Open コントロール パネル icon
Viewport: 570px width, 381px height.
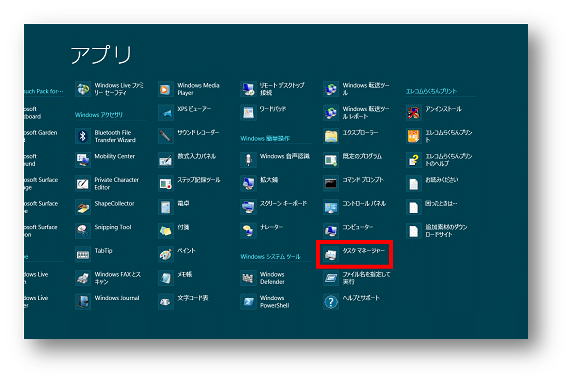[x=331, y=207]
